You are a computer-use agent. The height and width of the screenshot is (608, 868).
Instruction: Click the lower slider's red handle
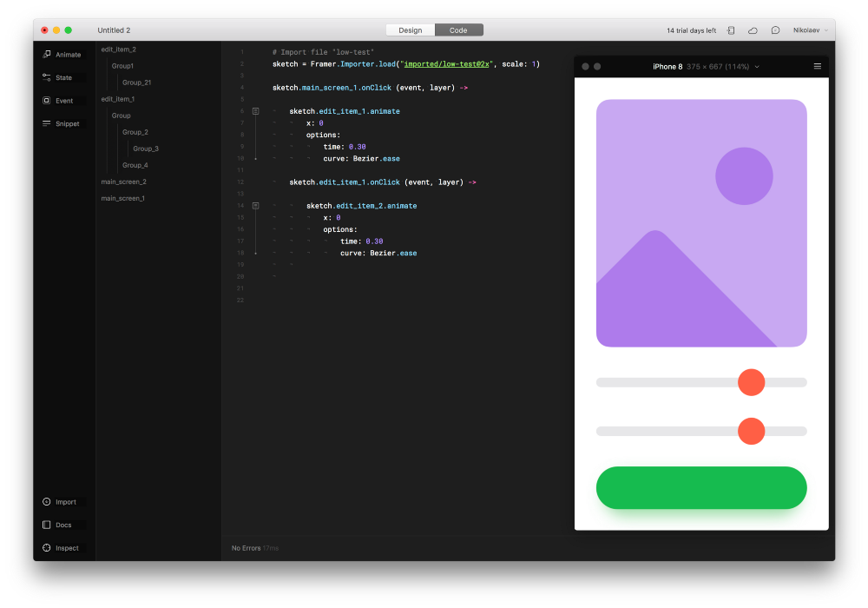(751, 431)
